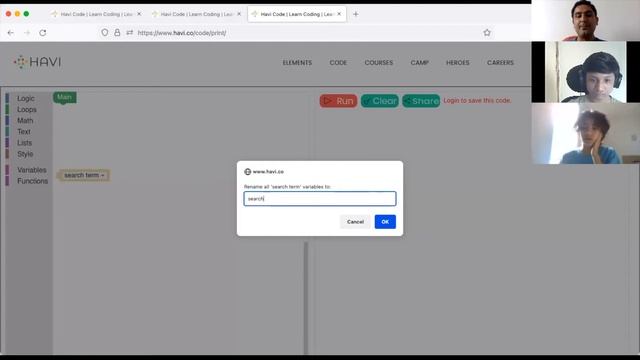The width and height of the screenshot is (640, 360).
Task: Open the Logic block category
Action: 26,98
